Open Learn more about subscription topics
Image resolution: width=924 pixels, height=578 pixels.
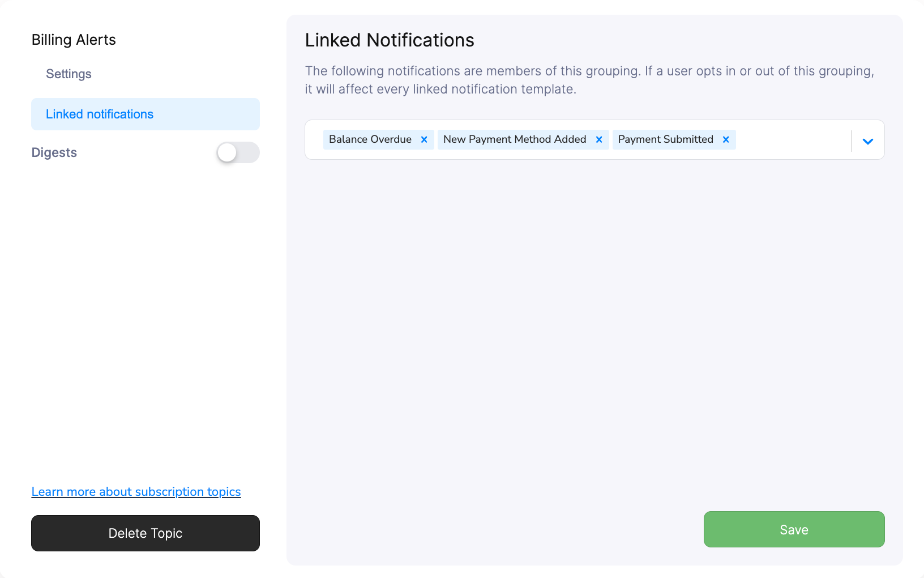[136, 491]
